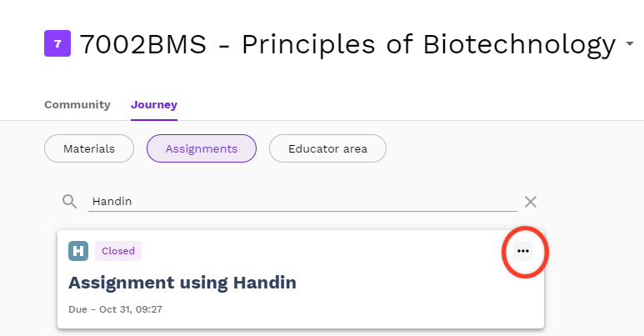Click the Due - Oct 31, 09:27 text
The image size is (644, 336).
(x=116, y=309)
